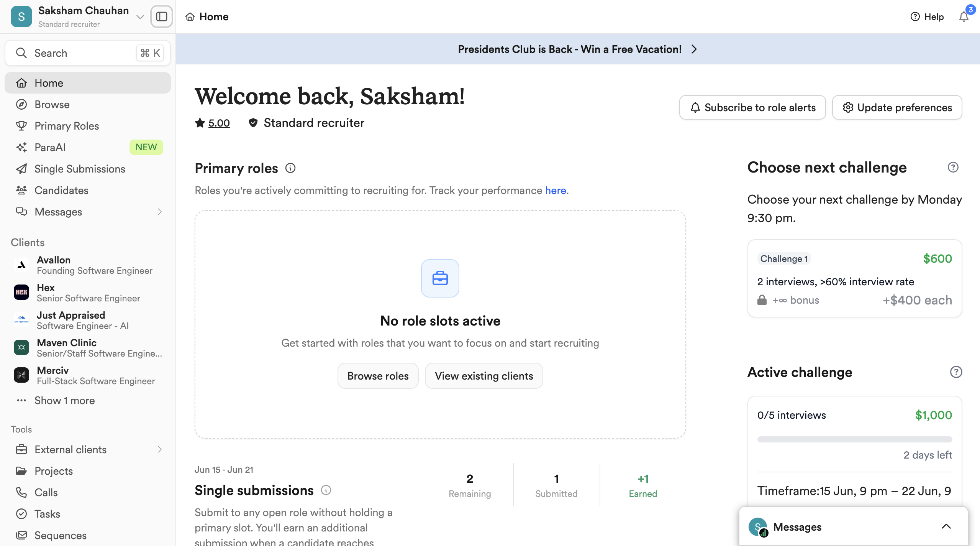Open Presidents Club vacation banner
The height and width of the screenshot is (546, 980).
tap(578, 49)
